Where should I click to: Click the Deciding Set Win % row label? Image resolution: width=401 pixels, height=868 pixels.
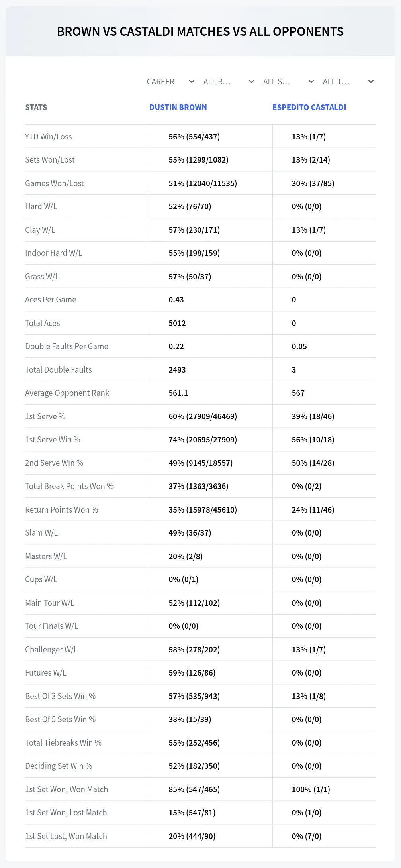(x=59, y=766)
